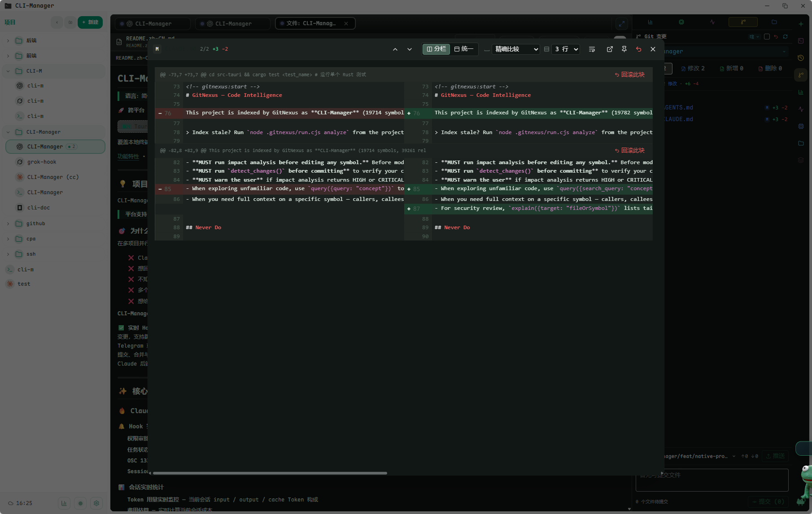Expand the 后端 folder

tap(8, 40)
